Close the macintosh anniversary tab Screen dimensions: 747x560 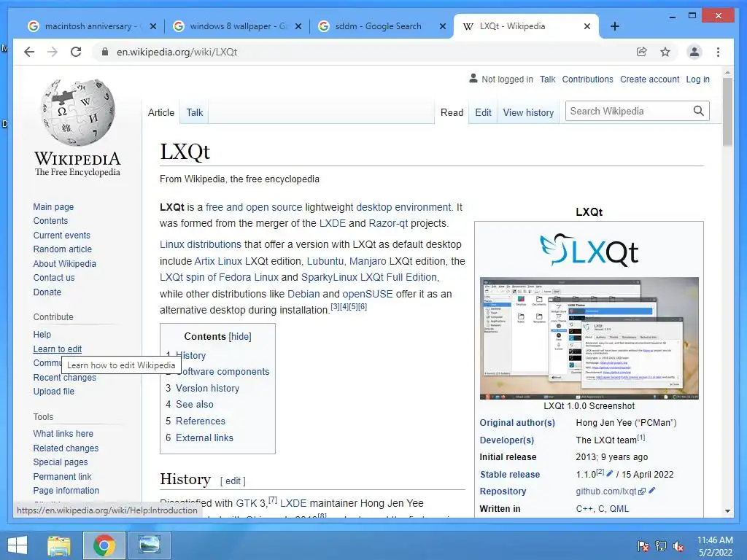pyautogui.click(x=153, y=26)
